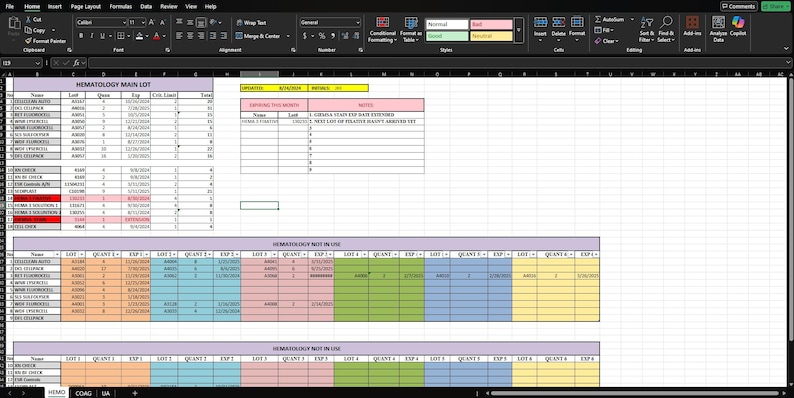The height and width of the screenshot is (398, 794).
Task: Decrease the cell indent
Action: [213, 36]
